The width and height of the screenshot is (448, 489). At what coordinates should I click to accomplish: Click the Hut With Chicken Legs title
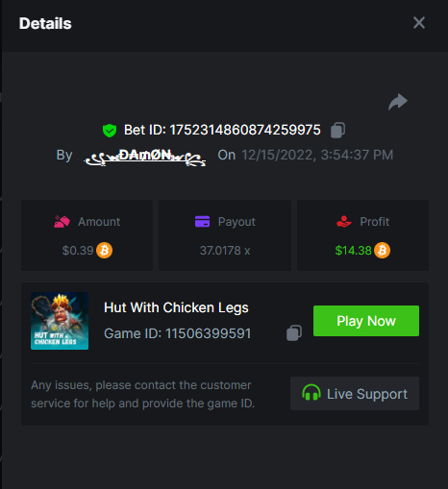click(176, 307)
